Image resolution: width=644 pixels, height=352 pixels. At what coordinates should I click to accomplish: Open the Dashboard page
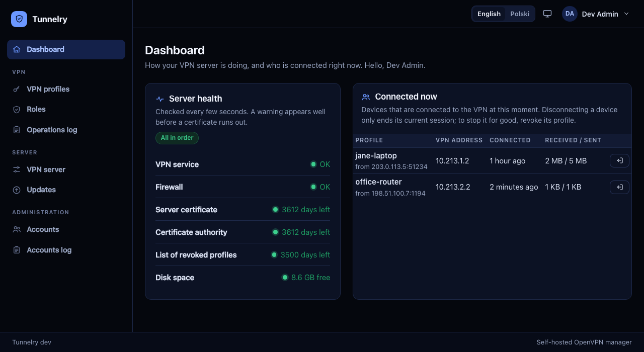[66, 49]
